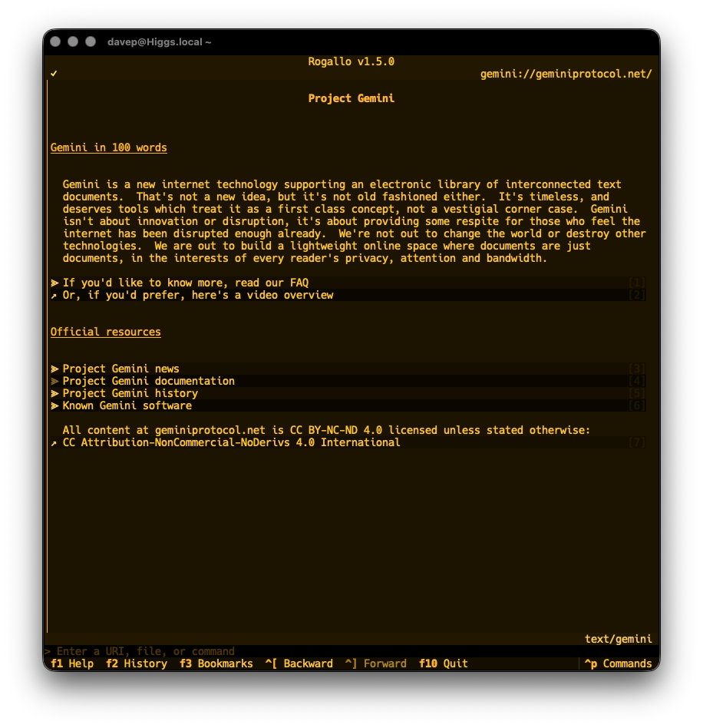The width and height of the screenshot is (703, 728).
Task: Open Bookmarks with the f3 footer item
Action: pyautogui.click(x=216, y=663)
